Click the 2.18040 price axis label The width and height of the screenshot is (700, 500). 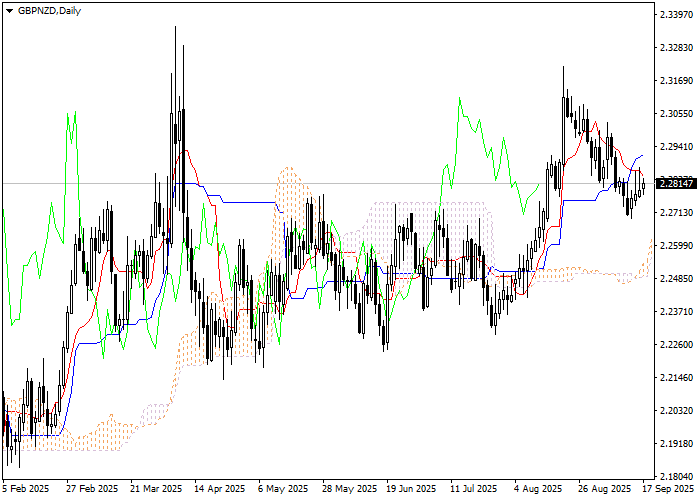pyautogui.click(x=677, y=477)
